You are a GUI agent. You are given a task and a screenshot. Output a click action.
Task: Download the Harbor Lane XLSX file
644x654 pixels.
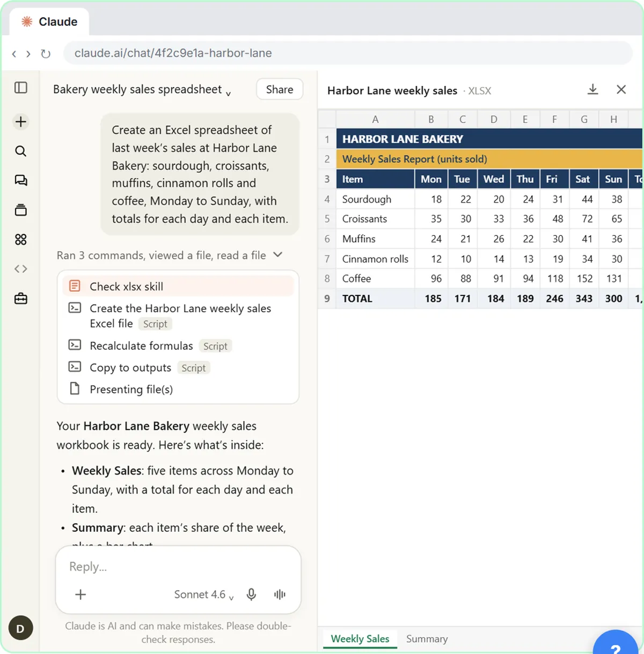592,89
